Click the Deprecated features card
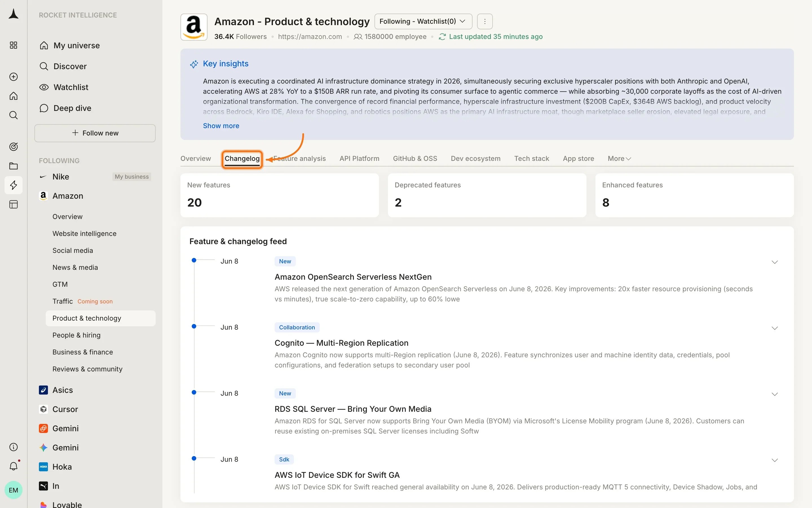812x508 pixels. 487,195
